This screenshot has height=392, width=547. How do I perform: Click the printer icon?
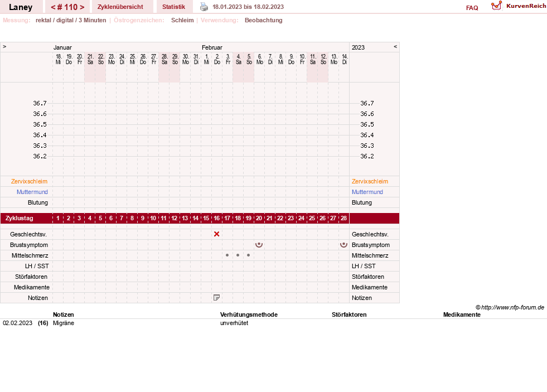click(204, 7)
